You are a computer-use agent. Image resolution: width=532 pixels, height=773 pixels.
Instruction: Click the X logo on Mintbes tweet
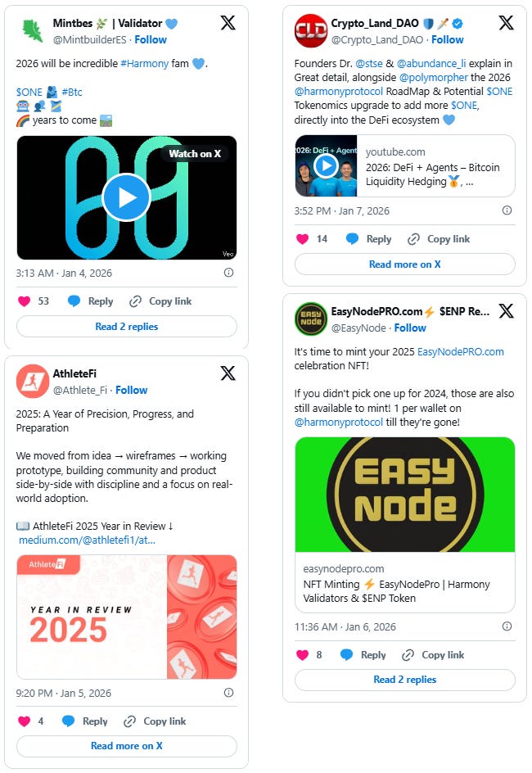(228, 23)
